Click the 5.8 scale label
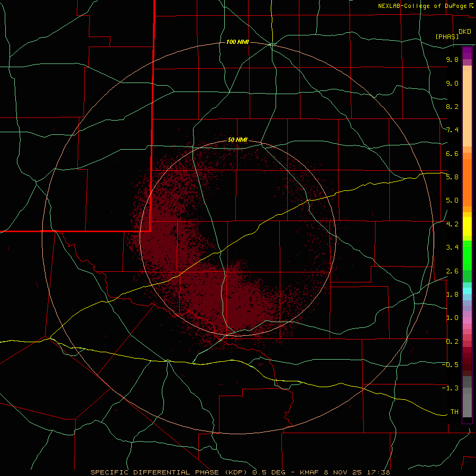The height and width of the screenshot is (476, 476). tap(452, 177)
